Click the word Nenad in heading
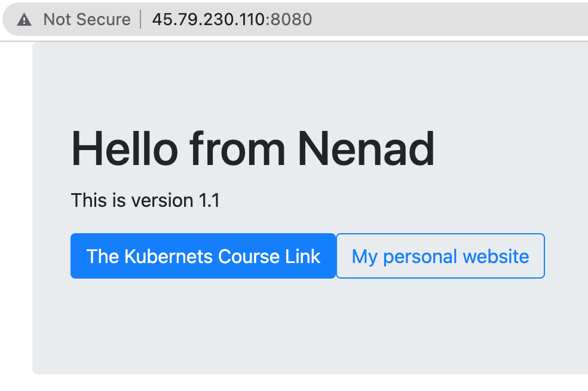The height and width of the screenshot is (391, 588). point(366,149)
